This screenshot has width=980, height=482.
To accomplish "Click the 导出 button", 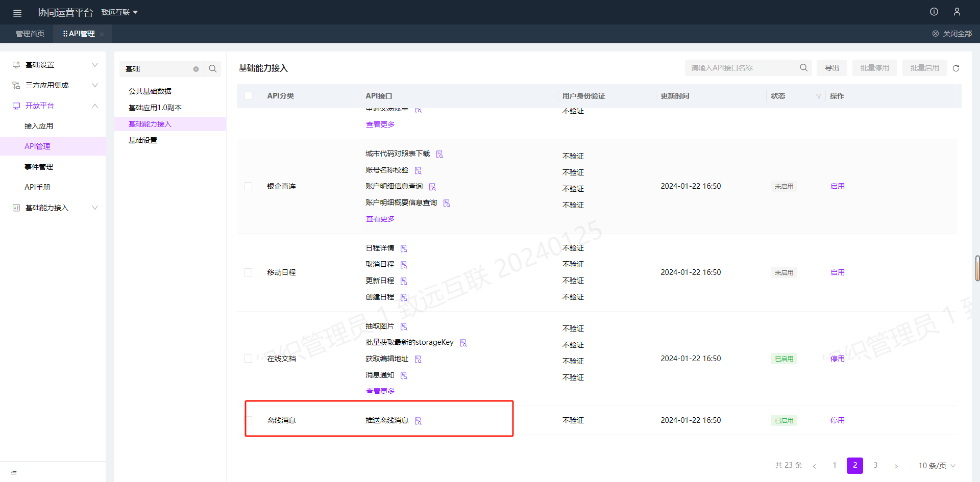I will 832,68.
